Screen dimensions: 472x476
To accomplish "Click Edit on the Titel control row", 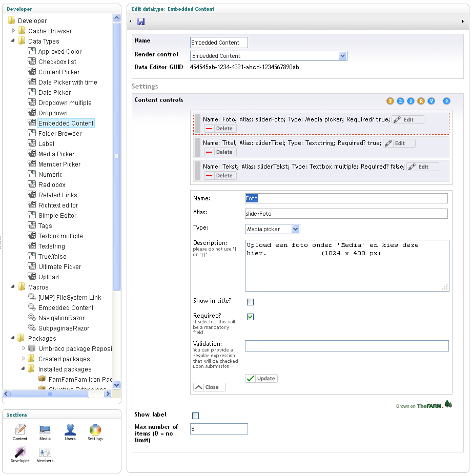I will [399, 143].
